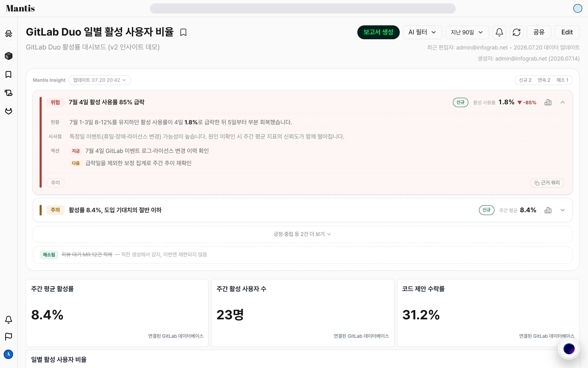588x368 pixels.
Task: Collapse the 7월 4일 급락 insight card
Action: (x=562, y=102)
